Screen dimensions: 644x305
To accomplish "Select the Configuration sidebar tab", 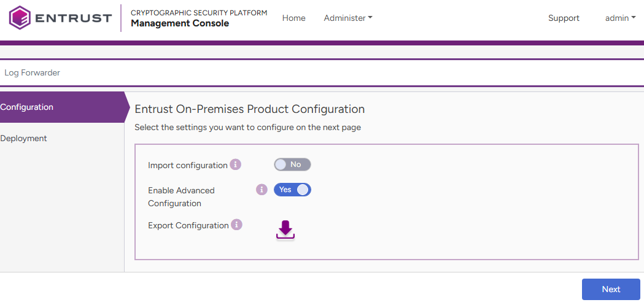I will 27,107.
